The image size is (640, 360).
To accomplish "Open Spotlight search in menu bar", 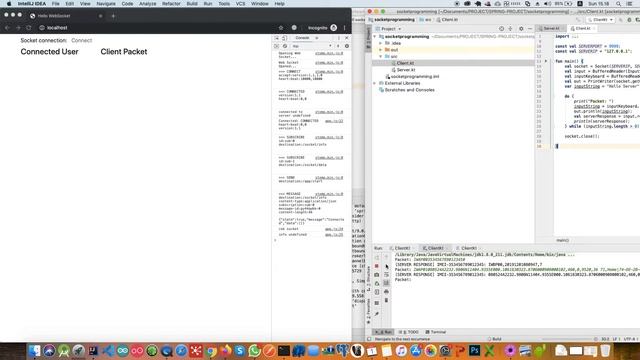I will 619,4.
